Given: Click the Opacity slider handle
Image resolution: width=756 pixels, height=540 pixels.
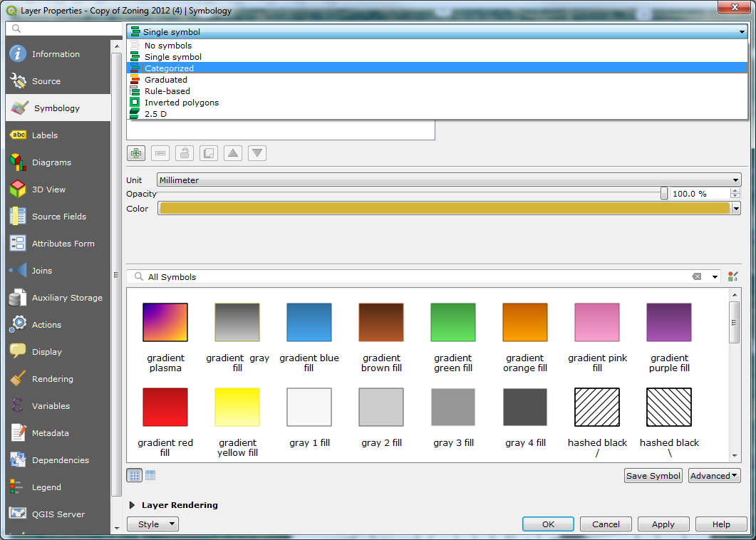Looking at the screenshot, I should pos(664,193).
